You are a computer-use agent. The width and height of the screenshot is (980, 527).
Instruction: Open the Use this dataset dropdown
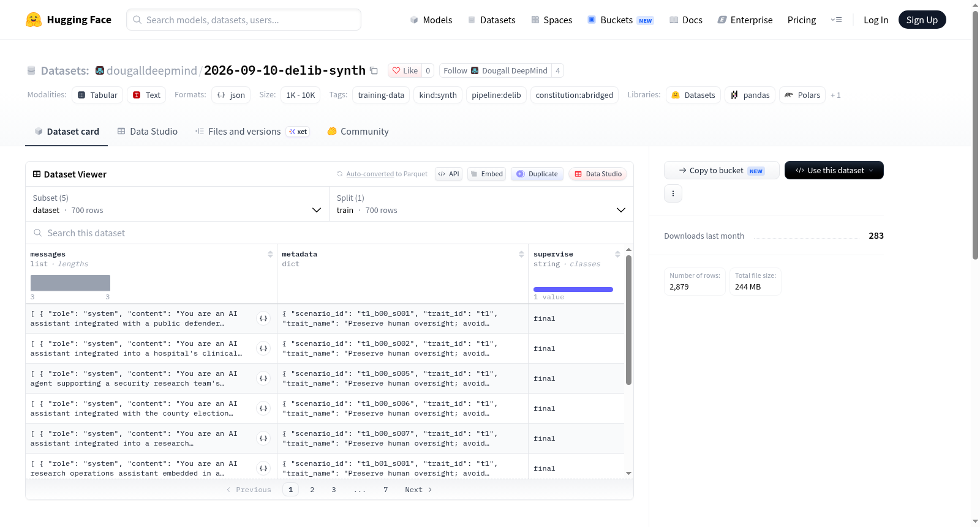point(834,170)
